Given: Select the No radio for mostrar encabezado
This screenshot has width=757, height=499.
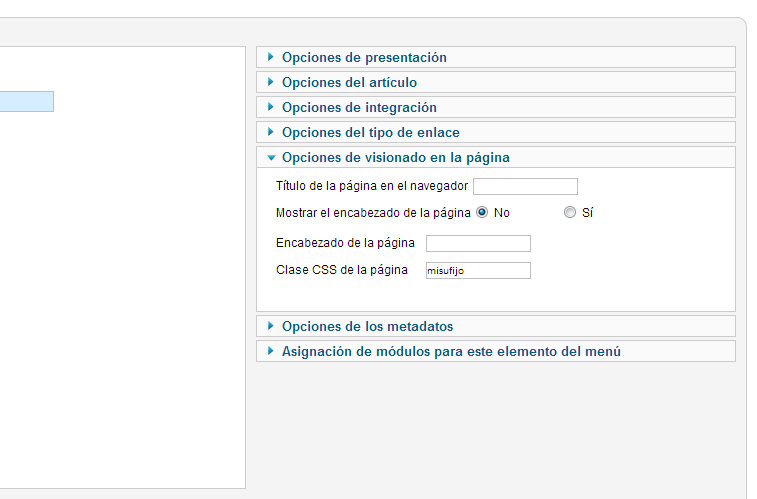Looking at the screenshot, I should (482, 212).
